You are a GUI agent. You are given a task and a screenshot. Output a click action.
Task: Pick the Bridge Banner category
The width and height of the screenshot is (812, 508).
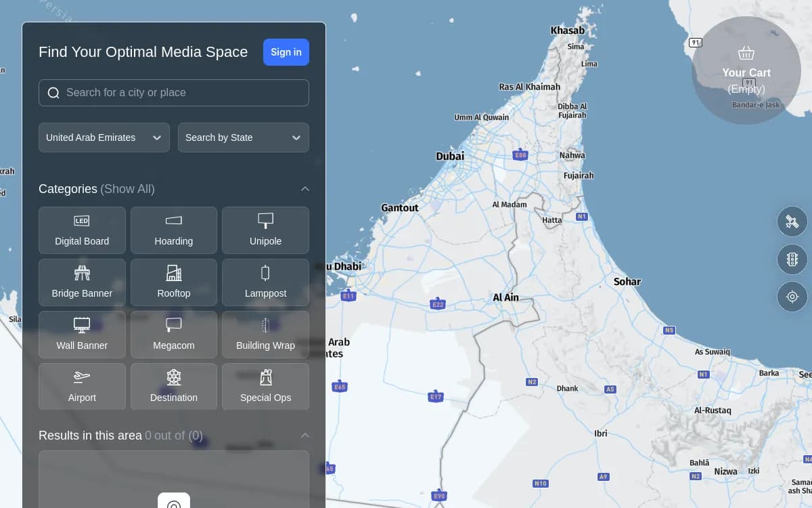pyautogui.click(x=82, y=282)
